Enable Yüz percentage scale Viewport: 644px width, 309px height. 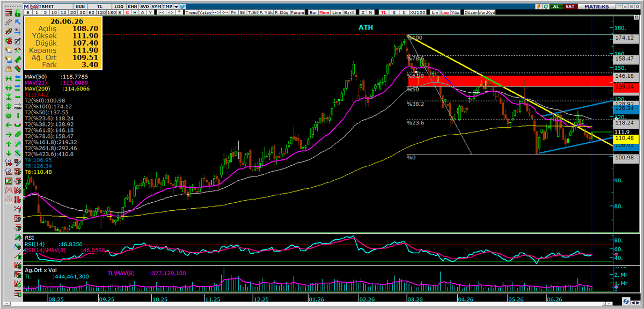point(455,12)
